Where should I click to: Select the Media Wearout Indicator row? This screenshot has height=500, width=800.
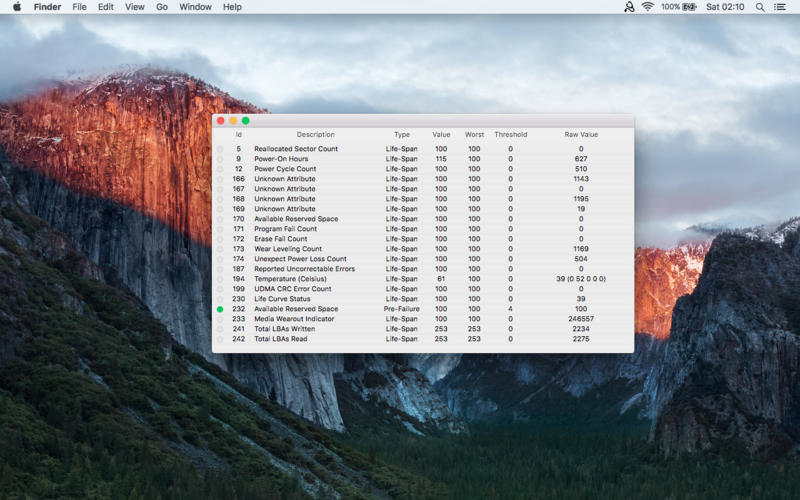coord(423,319)
